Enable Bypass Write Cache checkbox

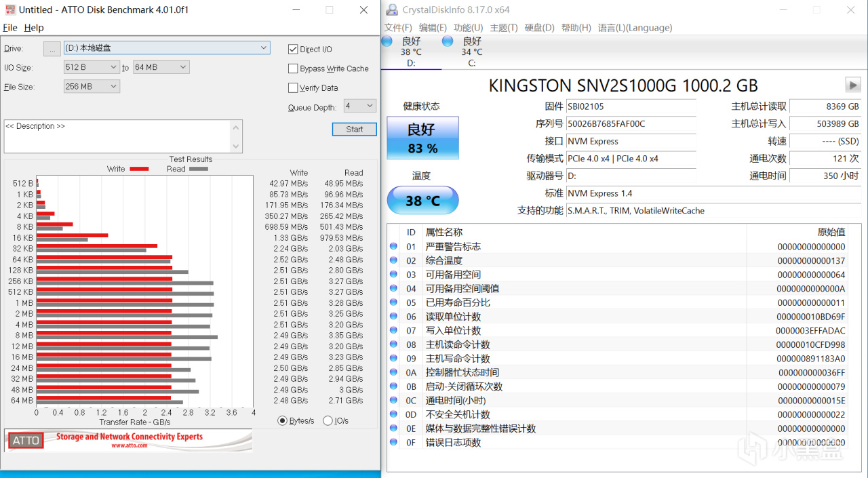pyautogui.click(x=293, y=68)
